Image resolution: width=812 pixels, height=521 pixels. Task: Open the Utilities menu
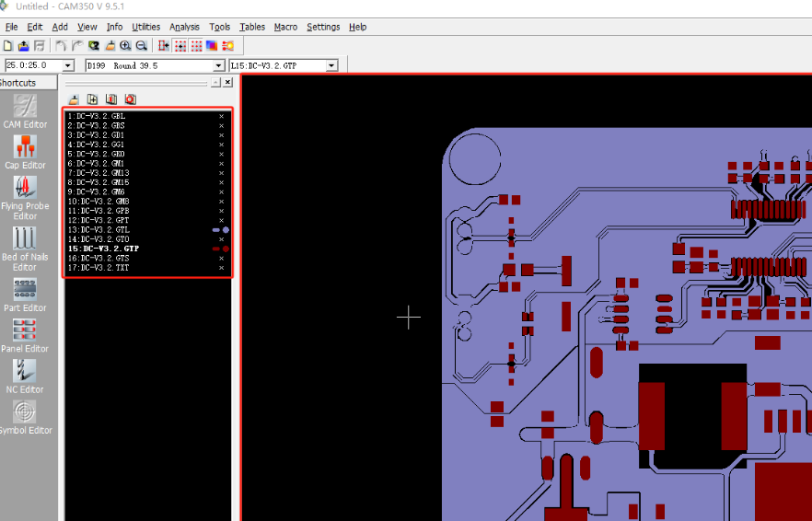pyautogui.click(x=145, y=27)
